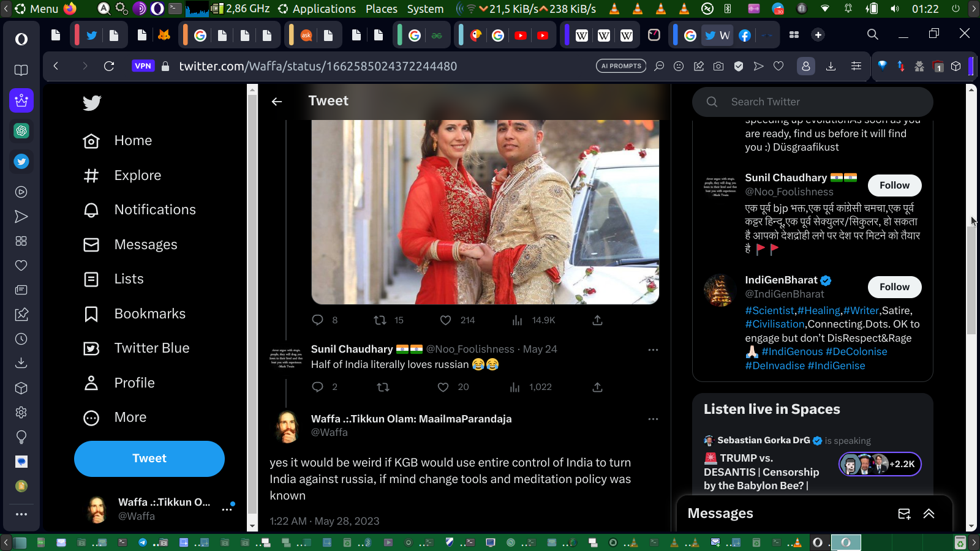Image resolution: width=980 pixels, height=551 pixels.
Task: Open the Explore page
Action: coord(123,176)
